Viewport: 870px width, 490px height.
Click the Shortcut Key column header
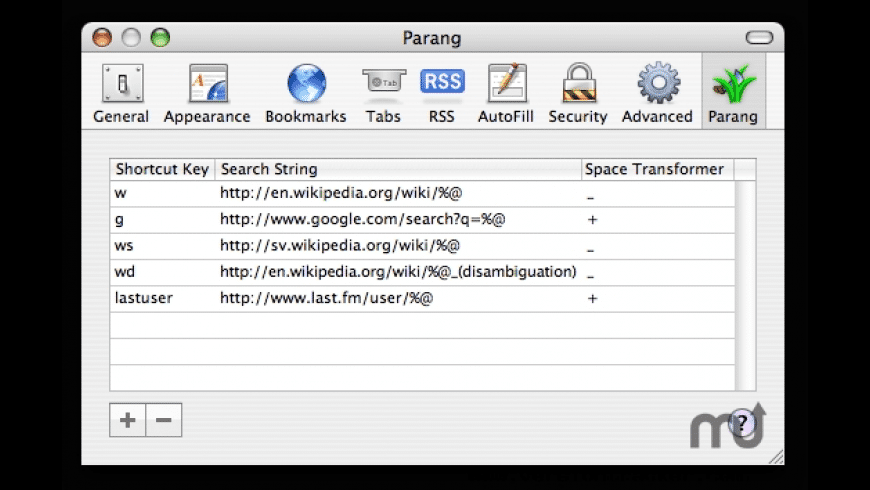tap(162, 169)
